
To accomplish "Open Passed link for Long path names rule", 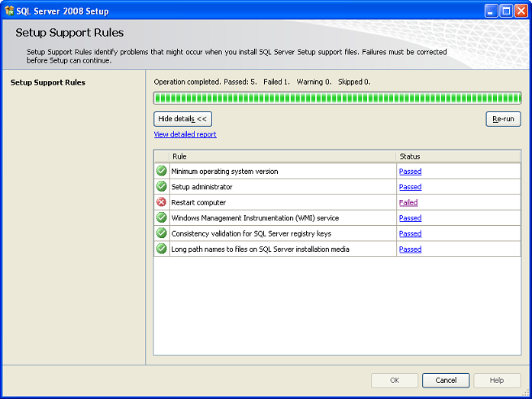I will (410, 249).
